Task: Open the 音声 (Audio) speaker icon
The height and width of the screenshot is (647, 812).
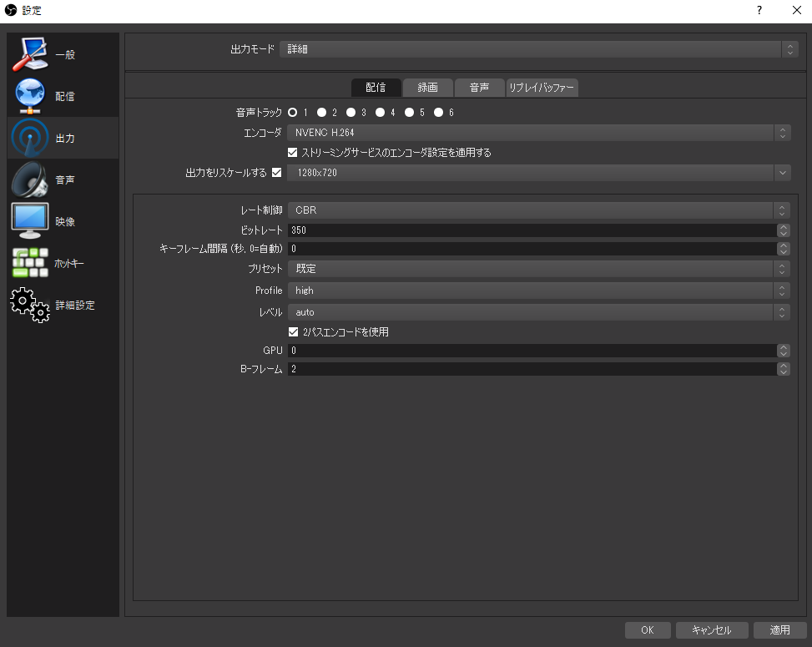Action: click(x=30, y=179)
